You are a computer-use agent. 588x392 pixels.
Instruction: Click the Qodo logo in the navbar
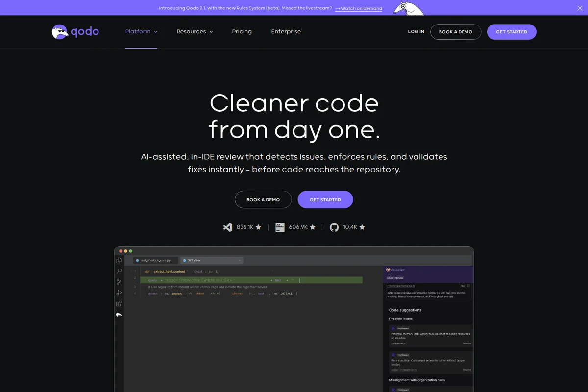75,31
